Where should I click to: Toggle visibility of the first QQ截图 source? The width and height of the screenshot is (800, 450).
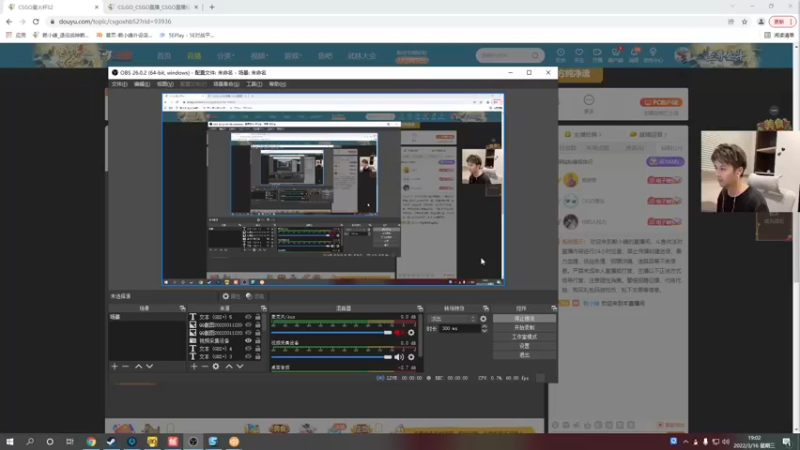click(248, 324)
